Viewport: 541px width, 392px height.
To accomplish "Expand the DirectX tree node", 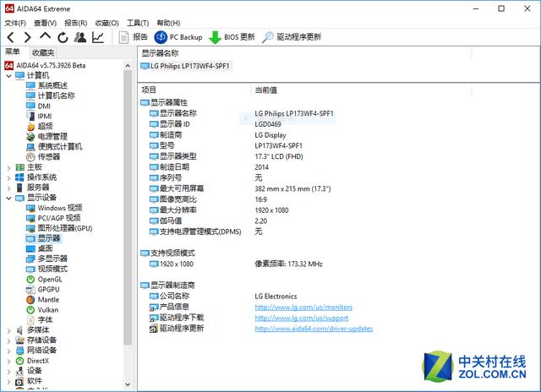I will tap(8, 362).
